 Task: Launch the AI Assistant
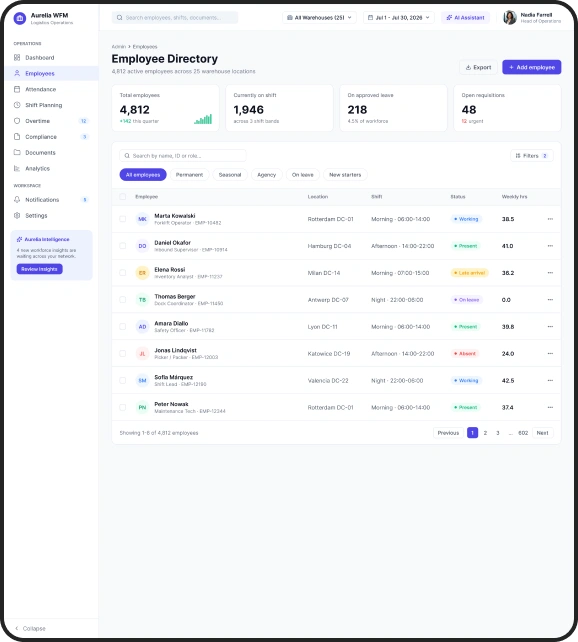[465, 18]
